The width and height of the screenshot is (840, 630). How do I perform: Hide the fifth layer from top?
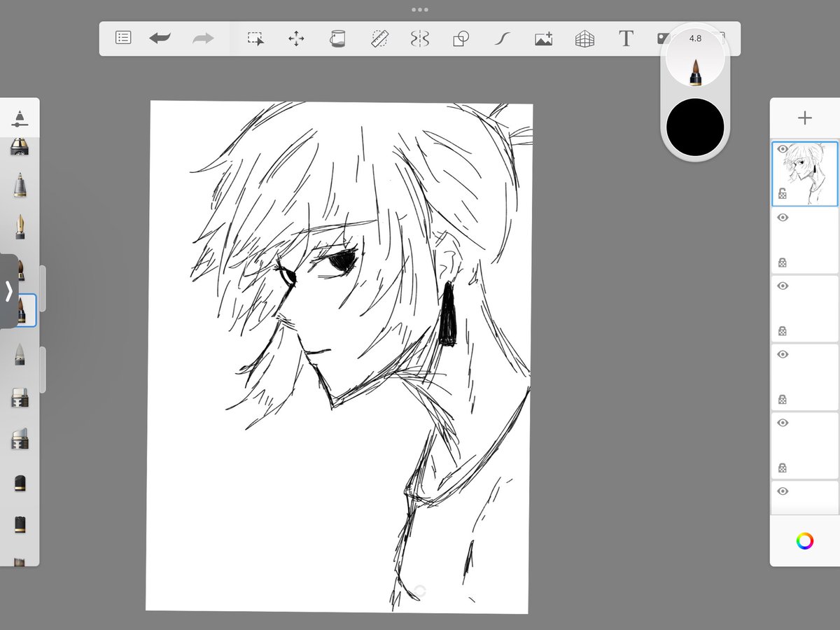[x=783, y=423]
